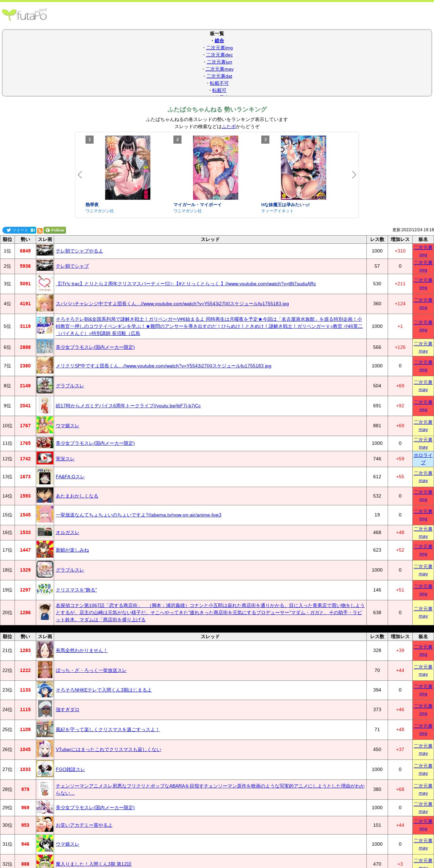Open the ティーアイネット publisher link
The width and height of the screenshot is (434, 868).
tap(277, 211)
